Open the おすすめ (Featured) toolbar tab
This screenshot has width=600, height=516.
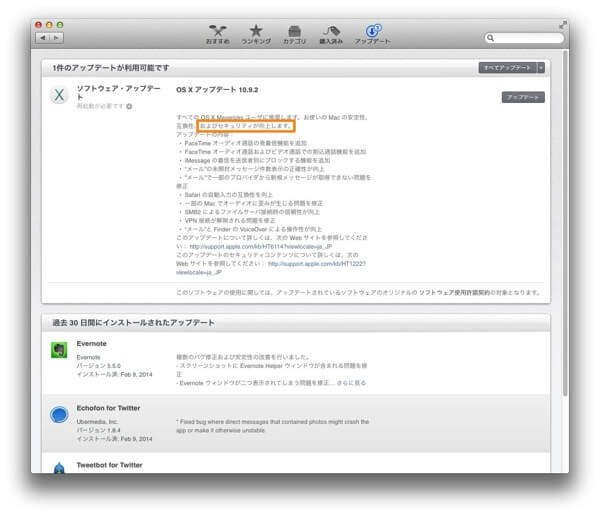click(217, 34)
